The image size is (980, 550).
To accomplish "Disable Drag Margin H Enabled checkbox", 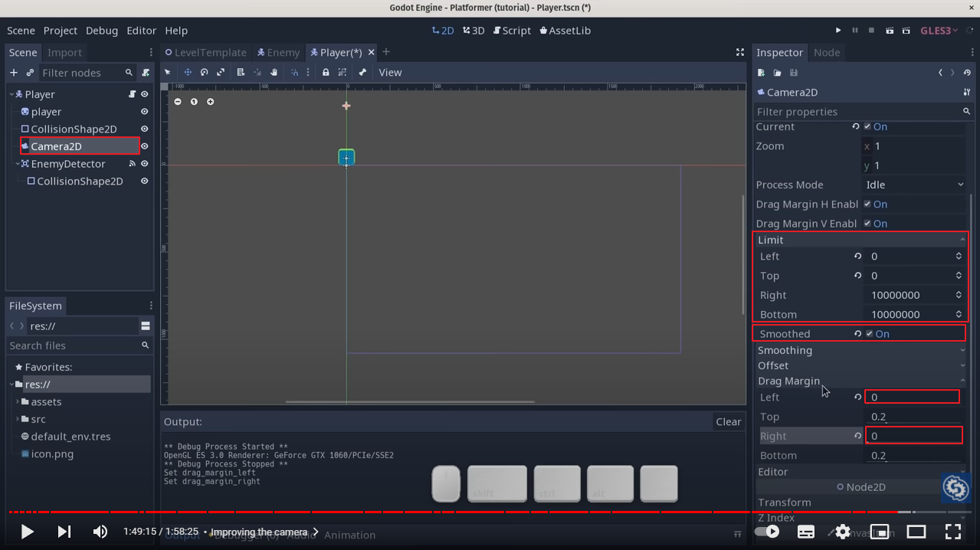I will [867, 204].
